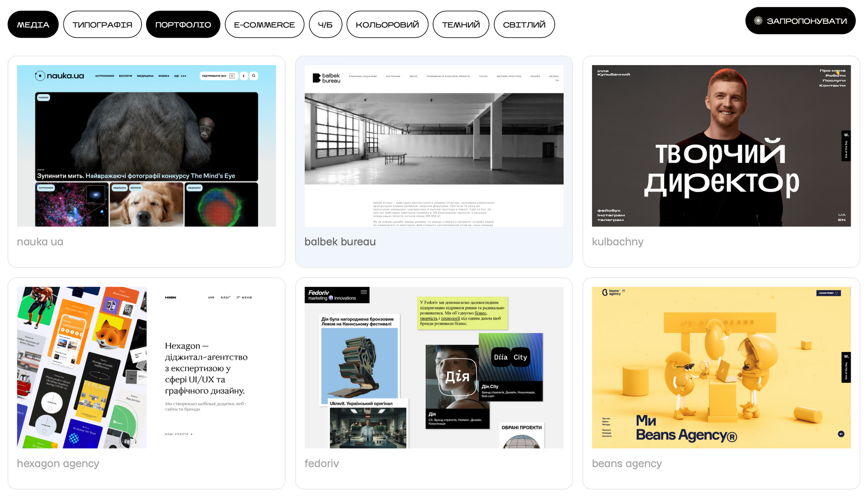Open the beans agency yellow preview
The image size is (868, 498).
click(721, 367)
